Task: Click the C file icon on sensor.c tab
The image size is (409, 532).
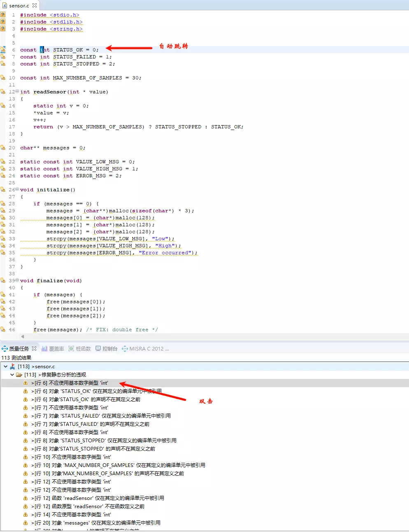Action: coord(5,5)
